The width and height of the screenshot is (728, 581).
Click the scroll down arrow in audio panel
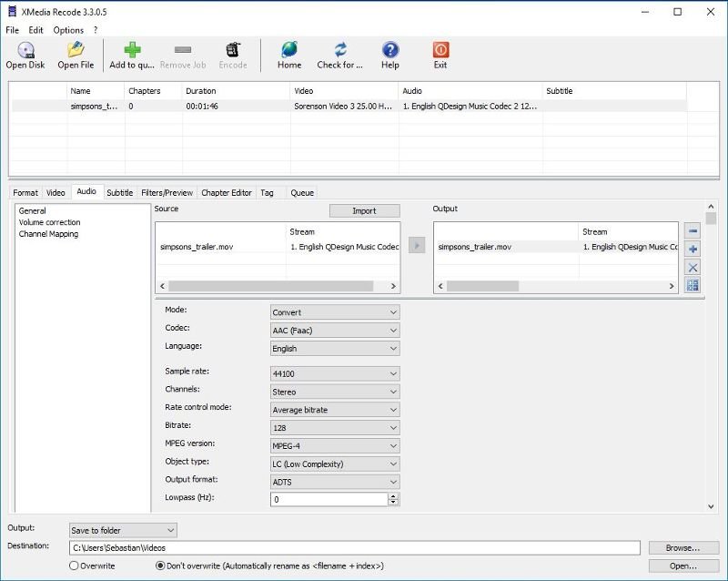(x=711, y=506)
